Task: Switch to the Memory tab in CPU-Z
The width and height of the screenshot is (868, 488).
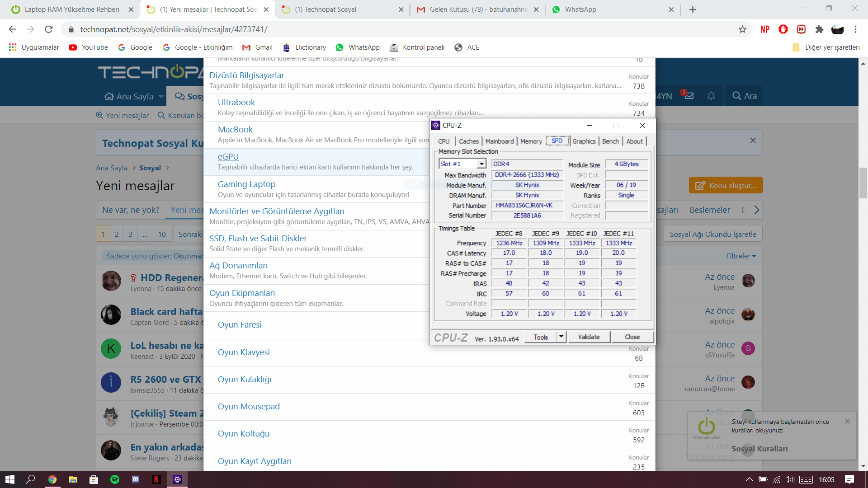Action: (531, 141)
